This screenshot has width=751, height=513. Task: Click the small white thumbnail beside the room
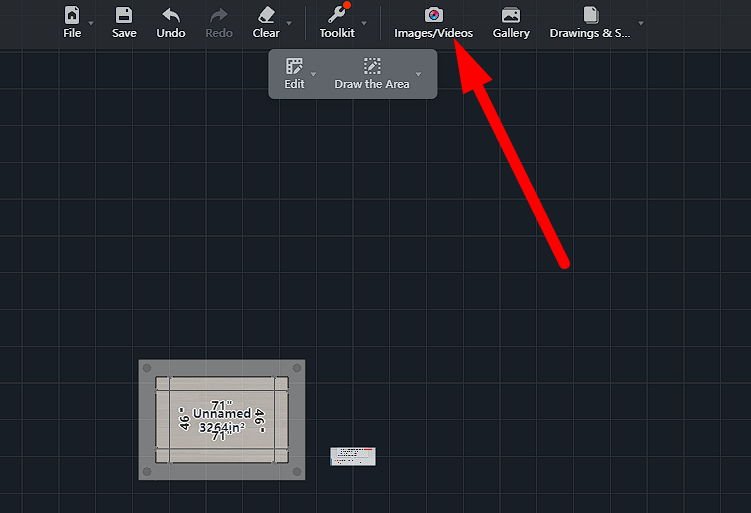[x=353, y=456]
